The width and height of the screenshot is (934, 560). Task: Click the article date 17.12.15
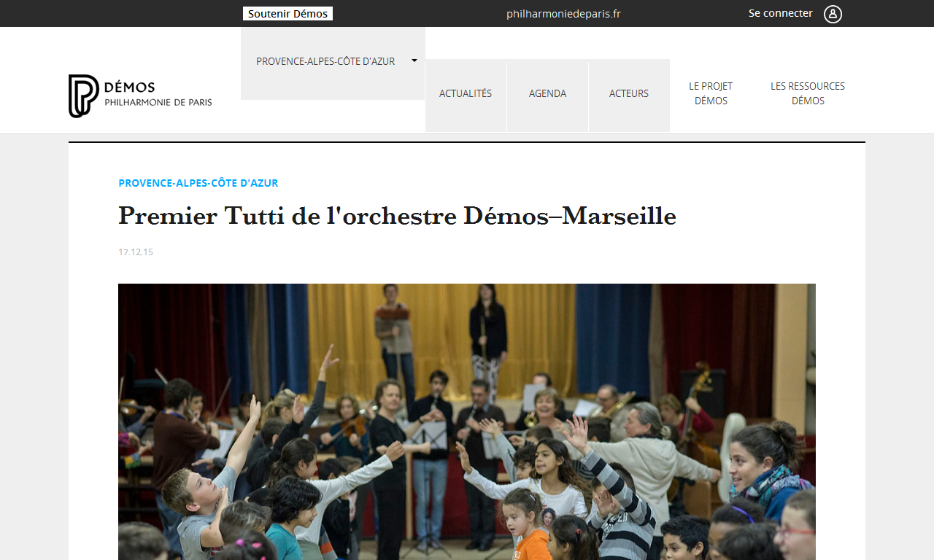click(136, 252)
